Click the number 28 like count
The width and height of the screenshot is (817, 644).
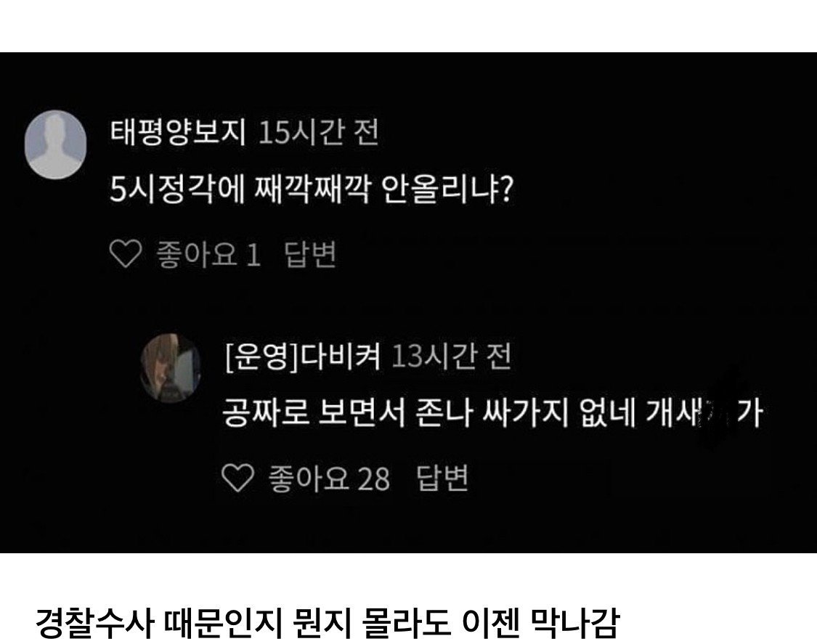pyautogui.click(x=373, y=478)
